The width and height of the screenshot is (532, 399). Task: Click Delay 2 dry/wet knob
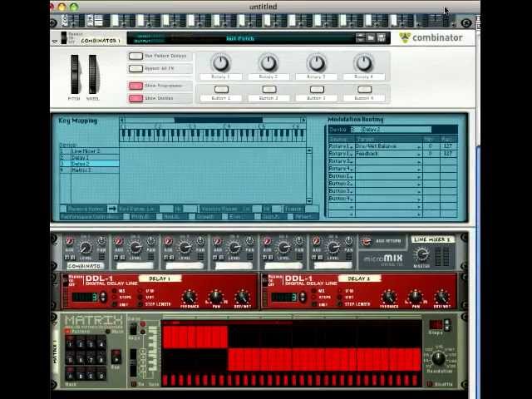pos(442,297)
